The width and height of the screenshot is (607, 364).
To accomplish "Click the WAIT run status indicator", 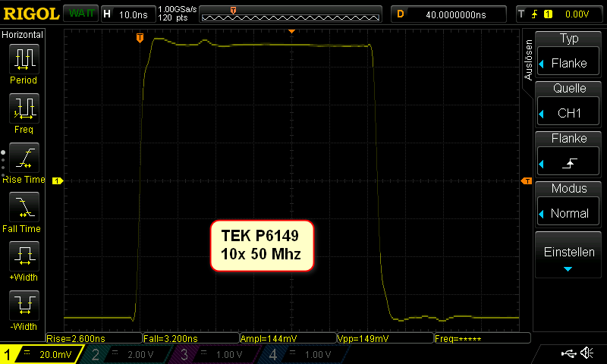I will 81,14.
